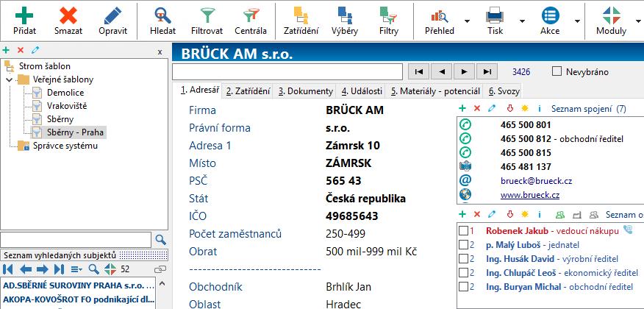The image size is (644, 309).
Task: Select the Sběrny template
Action: click(60, 119)
